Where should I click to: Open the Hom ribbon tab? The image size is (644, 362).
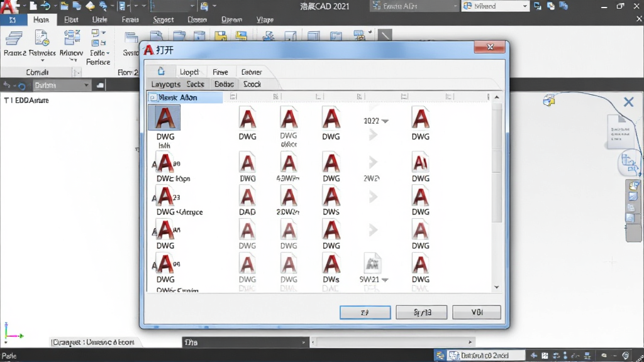[41, 19]
